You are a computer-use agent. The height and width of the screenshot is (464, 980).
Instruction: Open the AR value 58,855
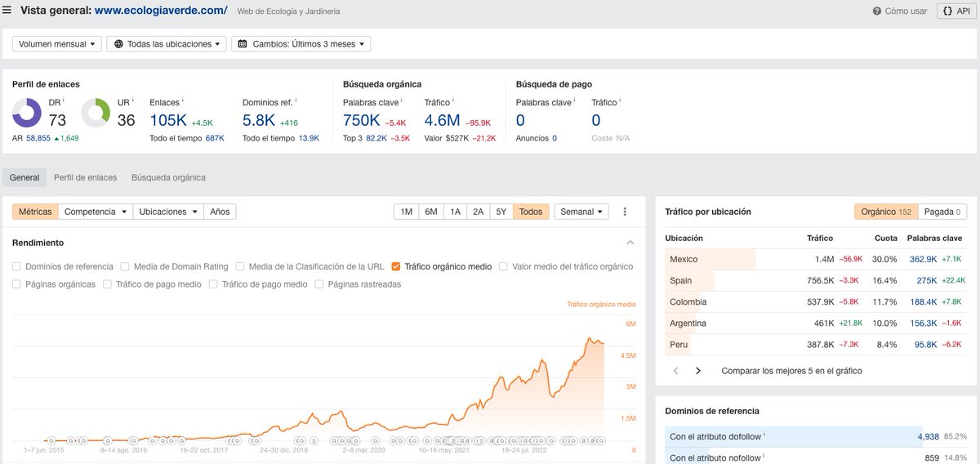point(38,138)
